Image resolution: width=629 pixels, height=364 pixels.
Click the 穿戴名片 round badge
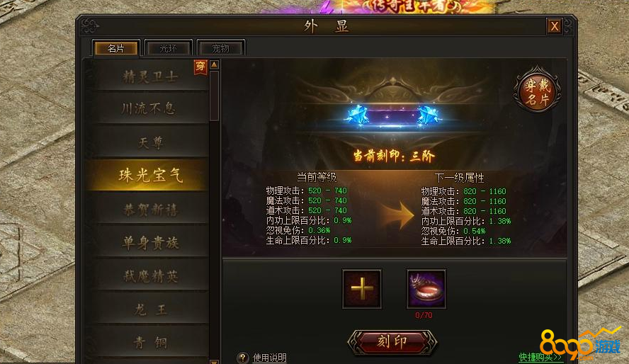click(537, 90)
